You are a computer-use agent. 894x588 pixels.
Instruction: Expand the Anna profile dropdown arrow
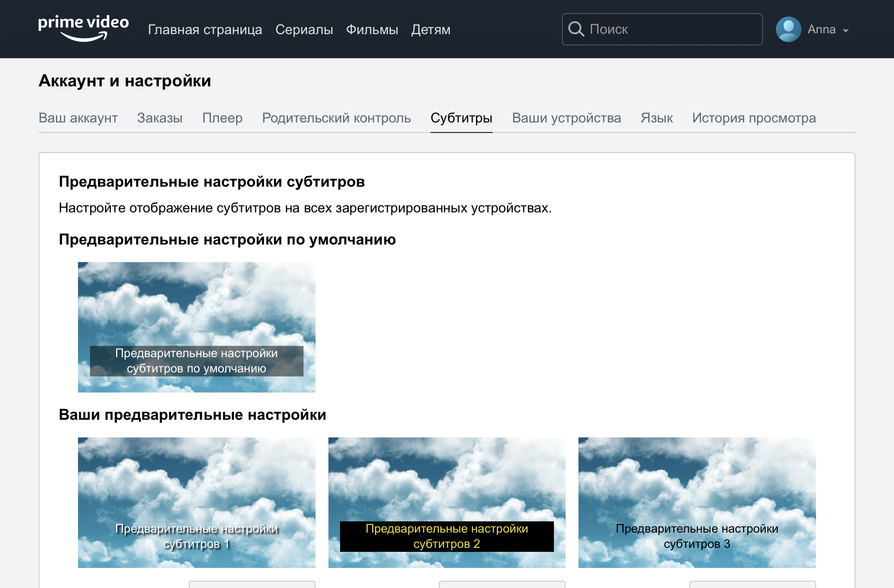click(846, 31)
